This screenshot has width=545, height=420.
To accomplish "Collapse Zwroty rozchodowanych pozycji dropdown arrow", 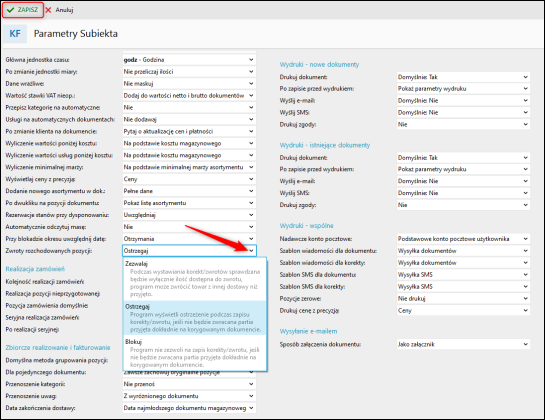I will point(251,251).
